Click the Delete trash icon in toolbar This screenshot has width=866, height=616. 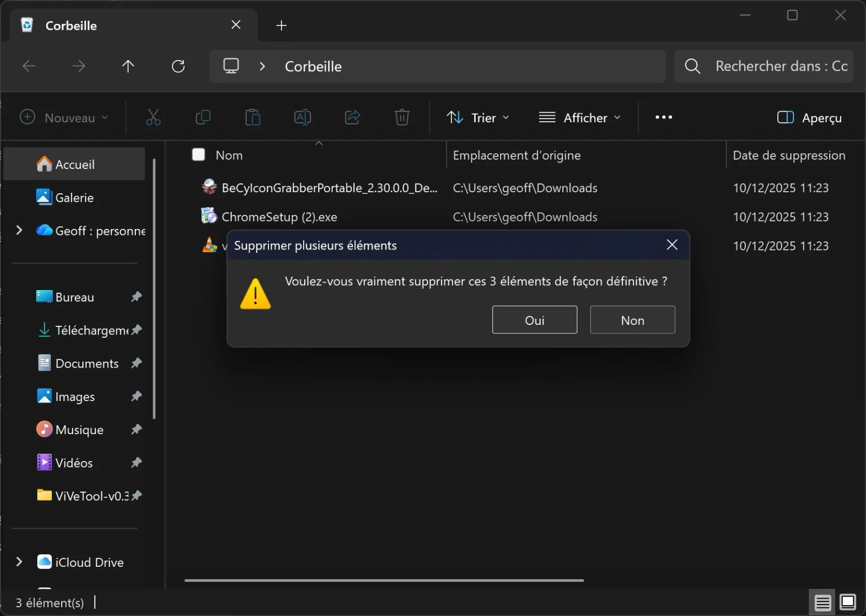(x=402, y=117)
